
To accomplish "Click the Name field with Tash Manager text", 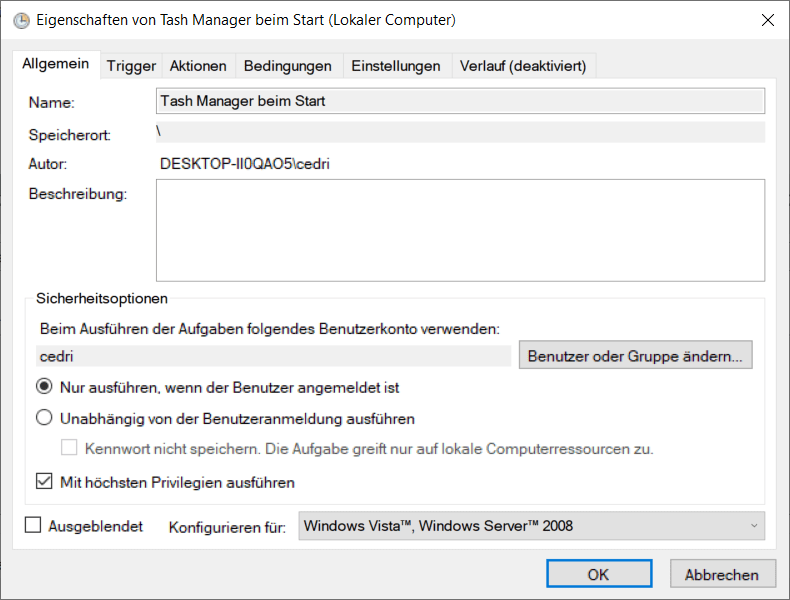I will tap(460, 101).
